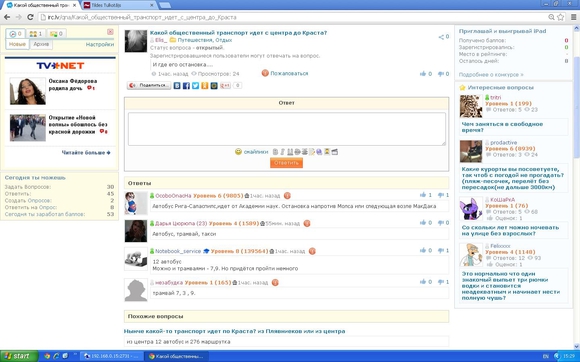Thumbs up незабудка's answer

[x=423, y=282]
